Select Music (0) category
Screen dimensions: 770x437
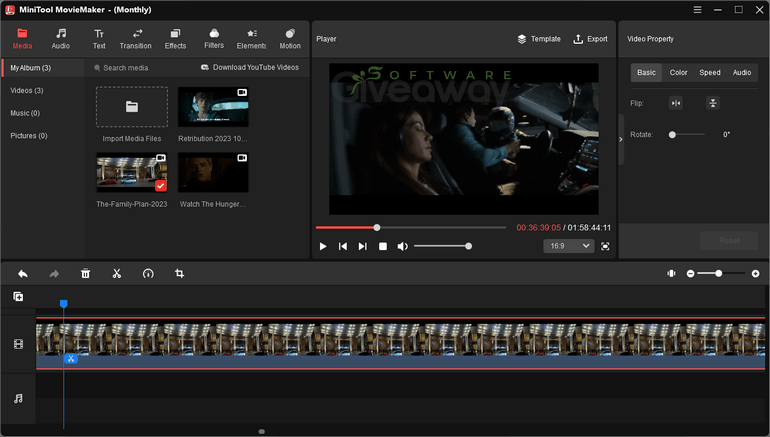(x=25, y=113)
